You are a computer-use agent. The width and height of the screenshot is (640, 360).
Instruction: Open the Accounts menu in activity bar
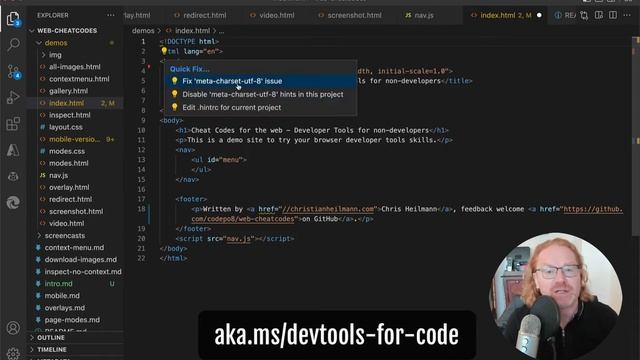click(13, 328)
